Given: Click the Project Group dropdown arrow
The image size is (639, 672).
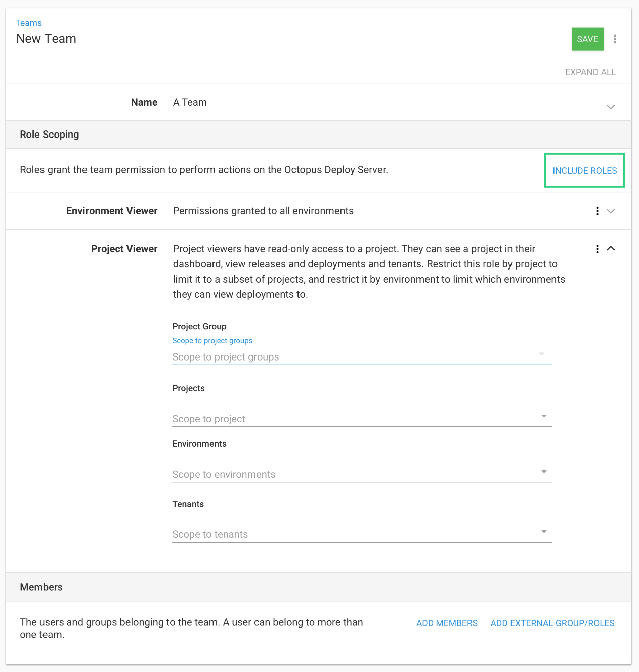Looking at the screenshot, I should [542, 354].
